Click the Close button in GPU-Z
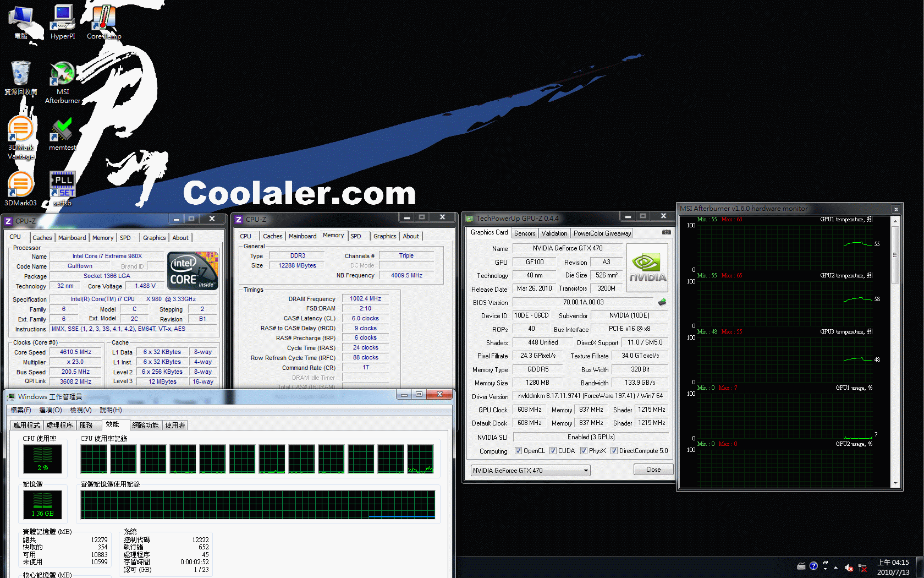Screen dimensions: 924x578 tap(653, 470)
